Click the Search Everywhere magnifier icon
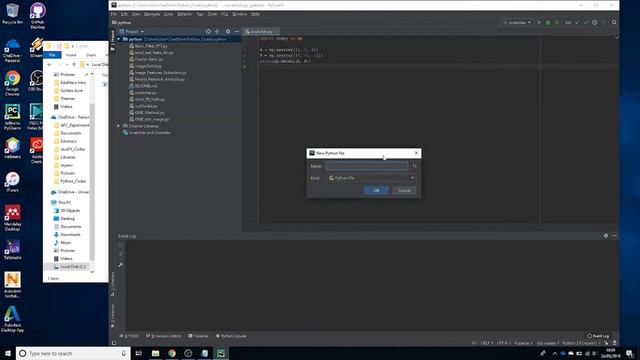Image resolution: width=640 pixels, height=360 pixels. pos(614,22)
